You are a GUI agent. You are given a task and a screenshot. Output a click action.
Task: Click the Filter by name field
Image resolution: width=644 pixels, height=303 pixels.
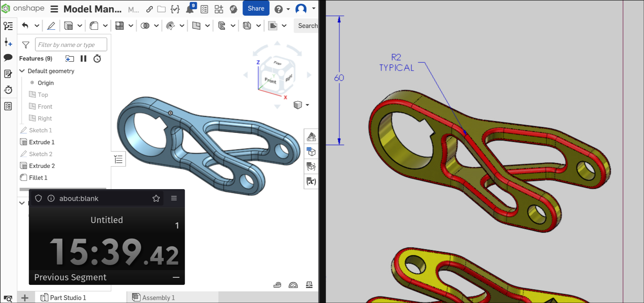click(71, 45)
